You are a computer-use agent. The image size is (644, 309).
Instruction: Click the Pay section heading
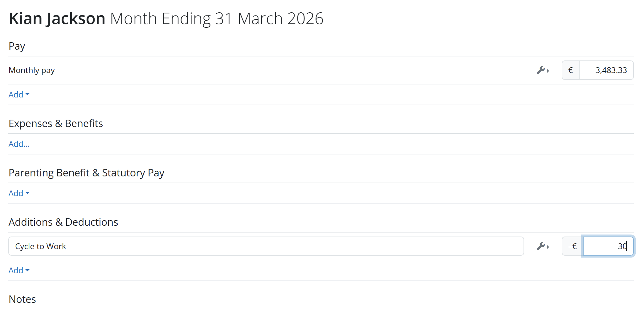click(17, 46)
